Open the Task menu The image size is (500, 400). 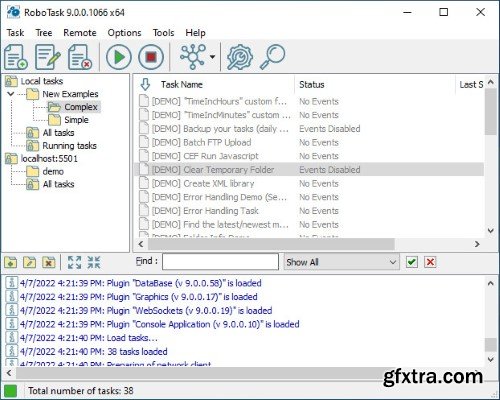[x=15, y=33]
